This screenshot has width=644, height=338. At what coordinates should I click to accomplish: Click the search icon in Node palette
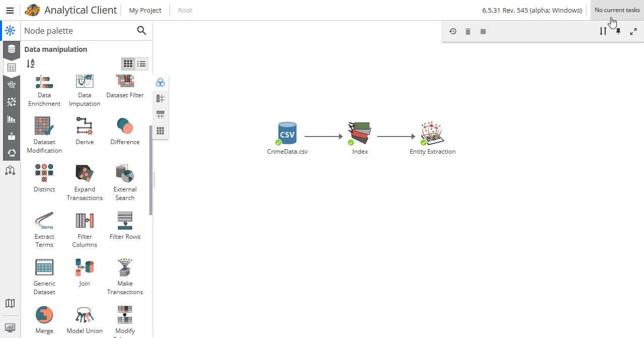click(142, 31)
